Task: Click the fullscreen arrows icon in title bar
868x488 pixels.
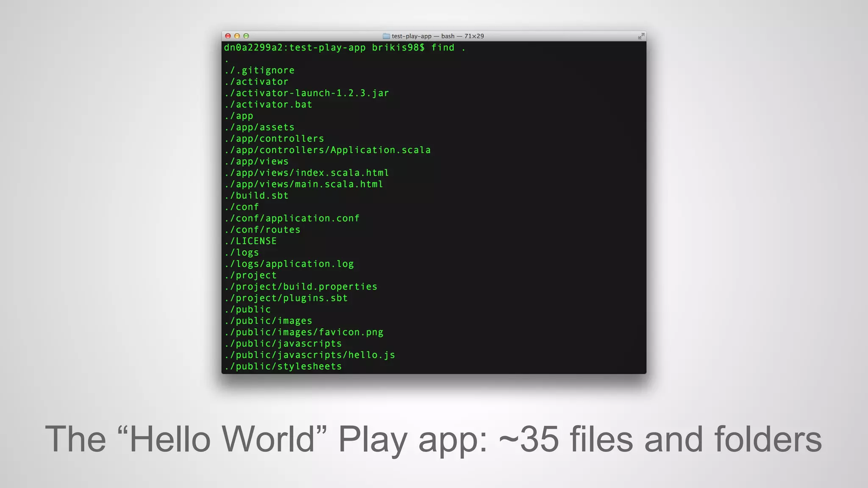Action: (x=641, y=36)
